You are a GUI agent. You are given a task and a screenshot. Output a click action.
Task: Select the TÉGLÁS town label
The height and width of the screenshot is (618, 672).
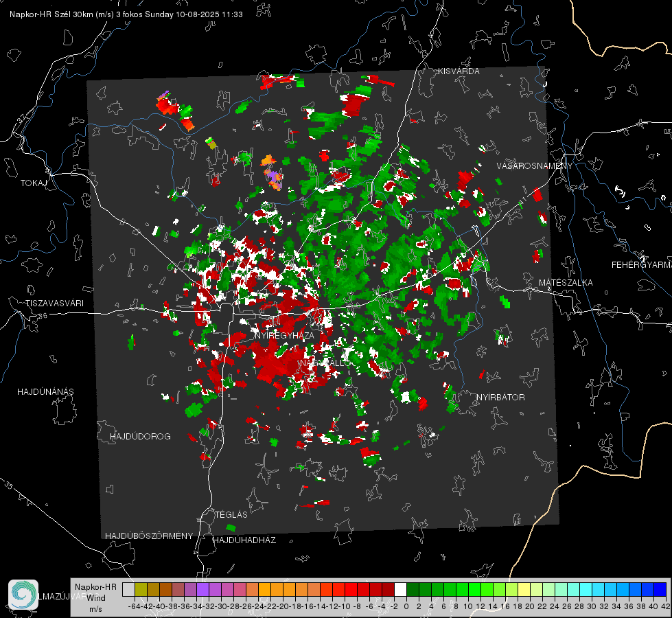(x=231, y=514)
